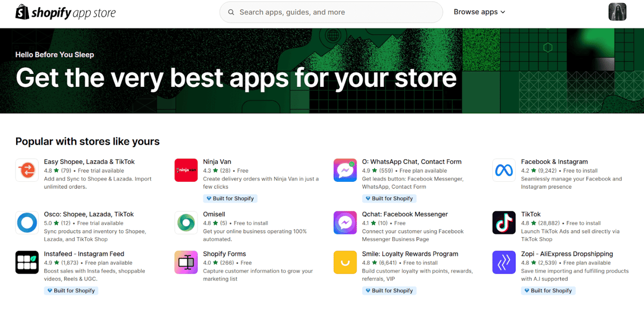Open the Instafeed app icon

coord(26,262)
